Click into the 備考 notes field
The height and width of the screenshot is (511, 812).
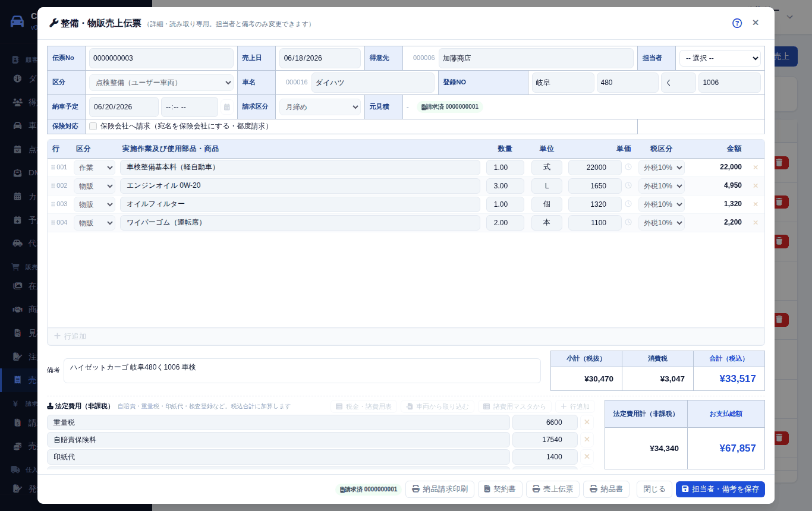point(302,371)
